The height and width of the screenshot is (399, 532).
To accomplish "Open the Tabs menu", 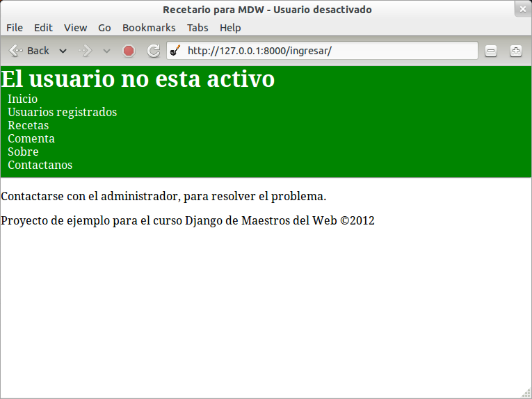I will click(x=198, y=28).
